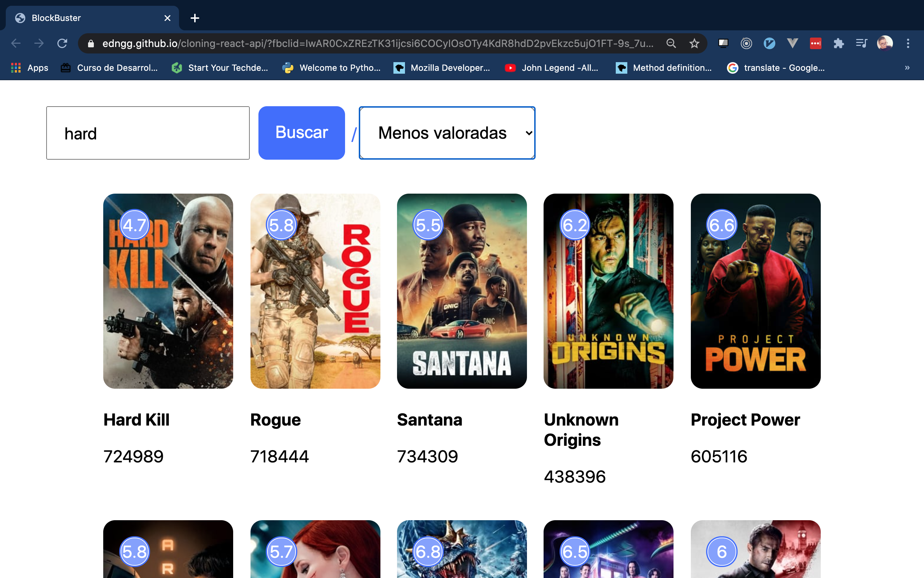Viewport: 924px width, 578px height.
Task: Click the 5.5 rating badge on Santana
Action: coord(428,225)
